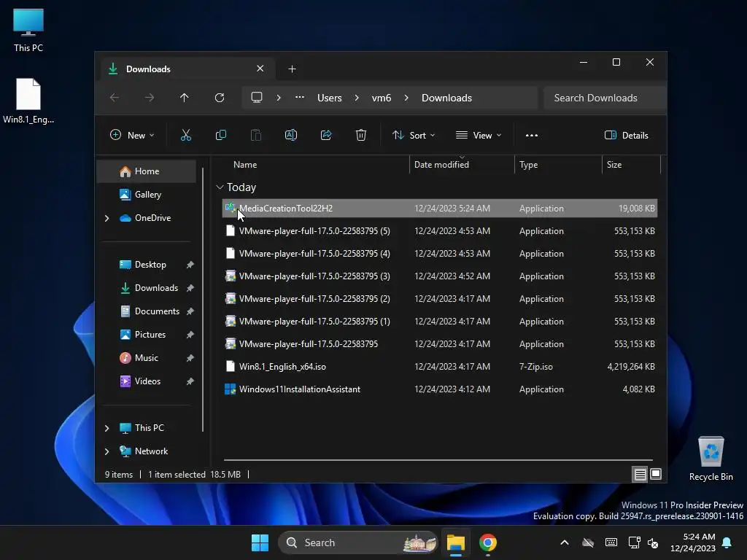
Task: Open Google Chrome from the taskbar
Action: pyautogui.click(x=487, y=542)
